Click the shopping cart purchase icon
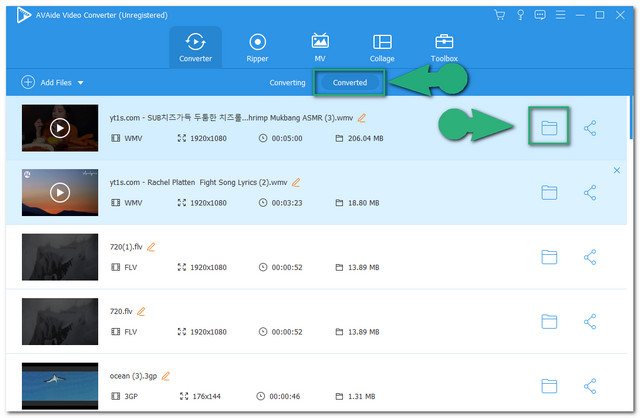640x418 pixels. (499, 15)
